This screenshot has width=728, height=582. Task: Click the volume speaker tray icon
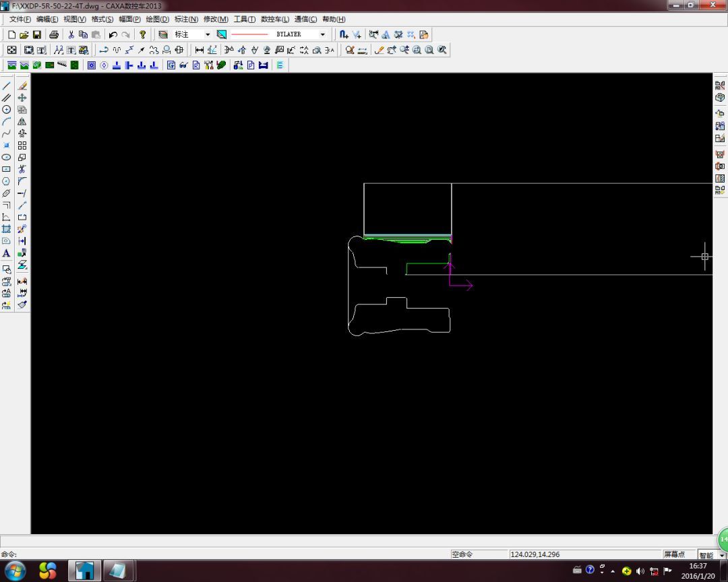point(640,571)
